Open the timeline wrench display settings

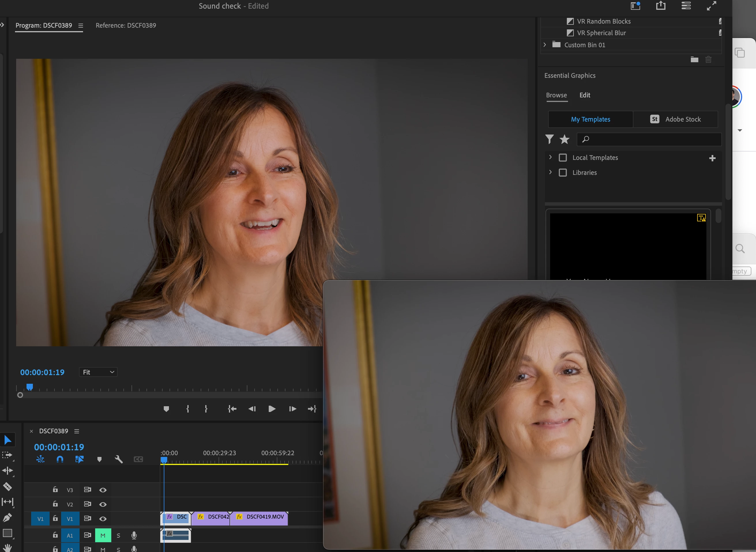coord(119,460)
